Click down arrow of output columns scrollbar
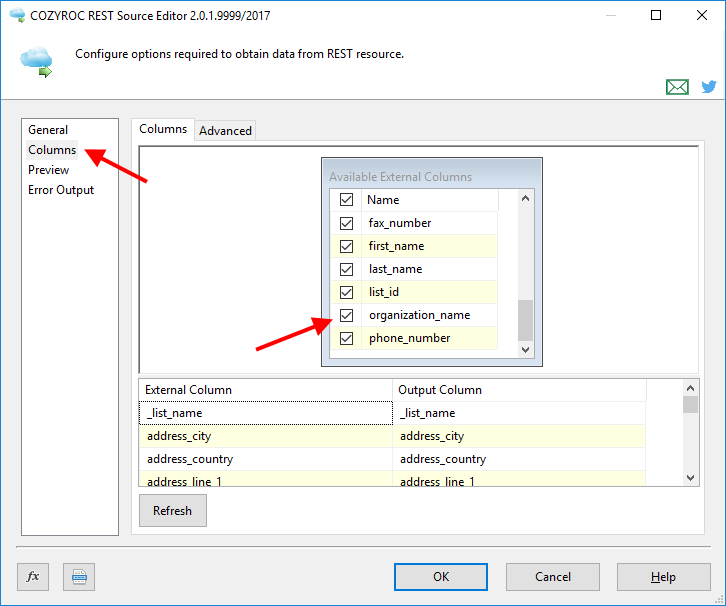 [x=690, y=478]
